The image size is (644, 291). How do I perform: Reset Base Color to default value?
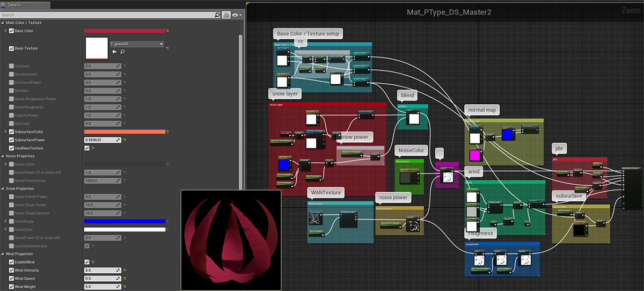pos(168,31)
